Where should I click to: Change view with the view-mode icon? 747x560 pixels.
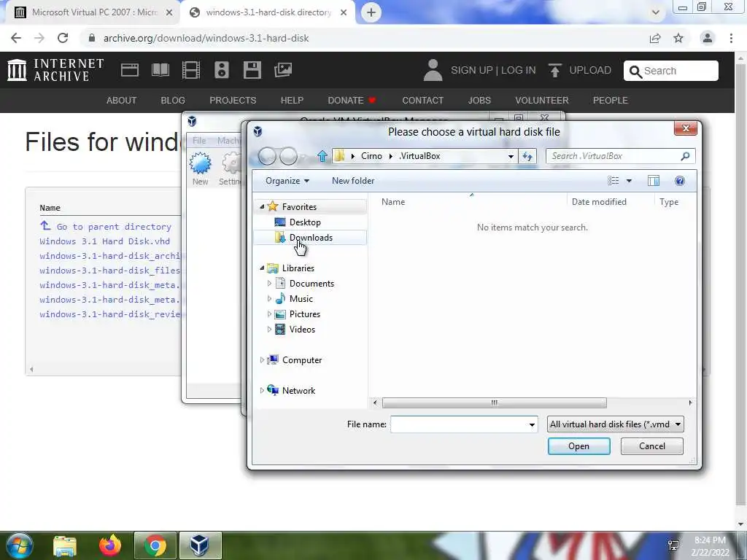tap(613, 181)
